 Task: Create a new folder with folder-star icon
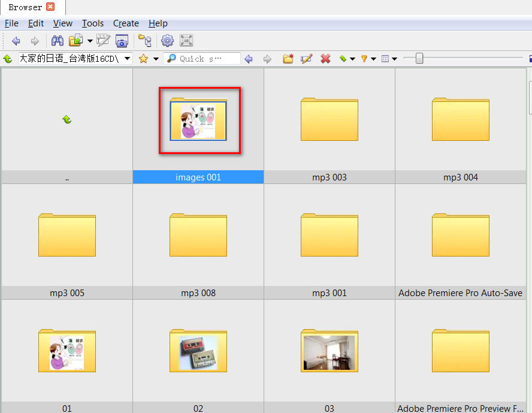point(288,59)
